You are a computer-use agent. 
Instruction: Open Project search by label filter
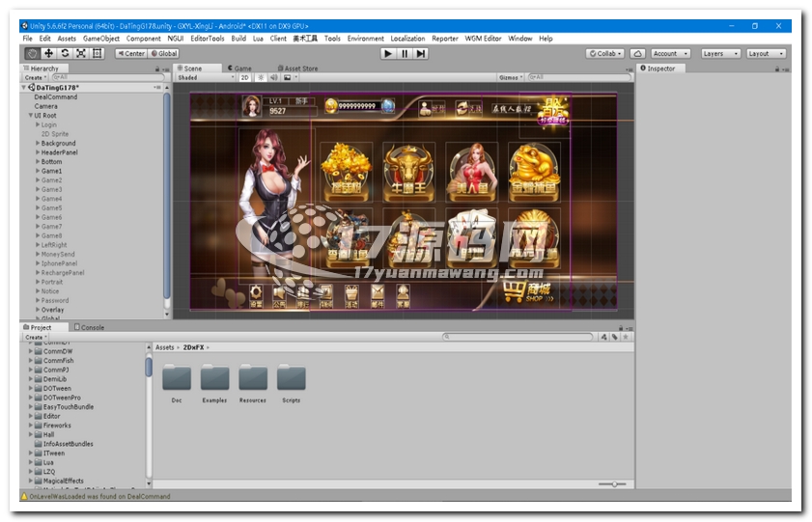click(615, 337)
